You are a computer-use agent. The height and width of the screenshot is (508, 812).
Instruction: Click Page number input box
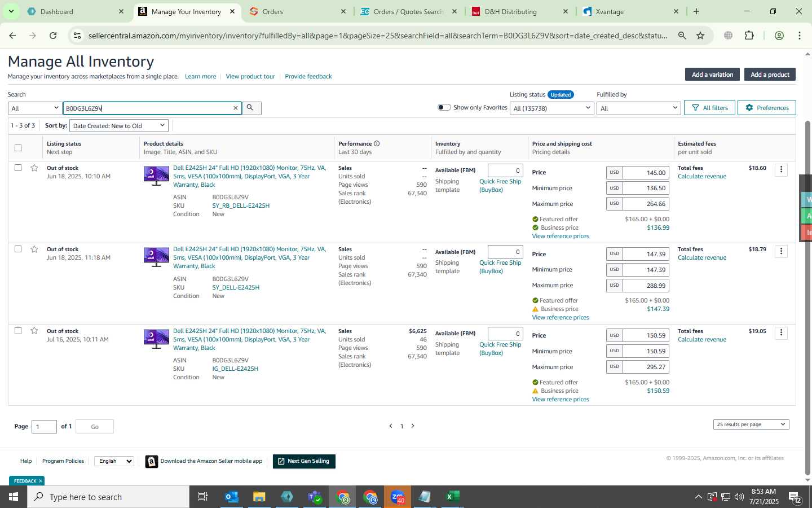coord(44,427)
